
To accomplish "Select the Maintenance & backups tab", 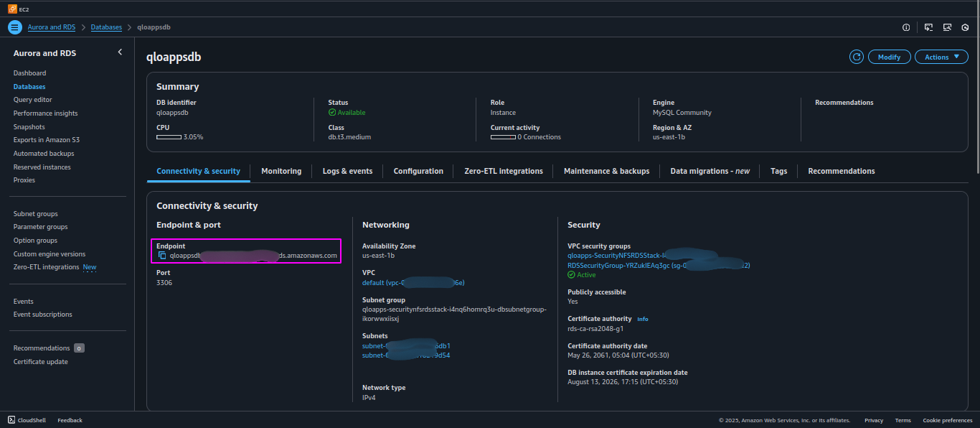I will tap(606, 171).
